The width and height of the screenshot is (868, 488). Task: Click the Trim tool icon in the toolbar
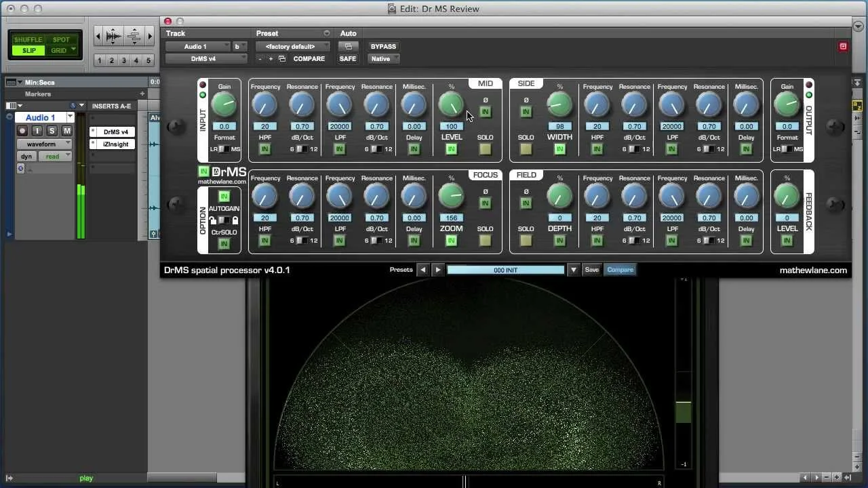pos(135,35)
